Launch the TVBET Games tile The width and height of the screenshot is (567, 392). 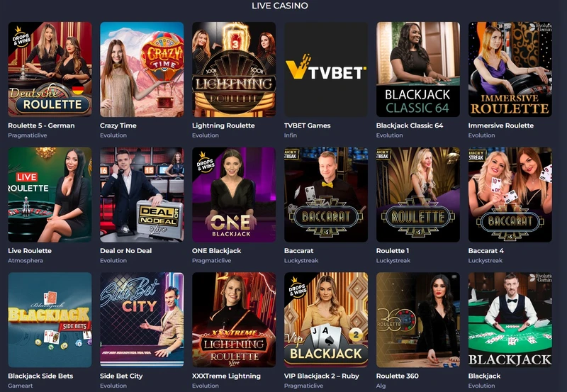point(326,69)
